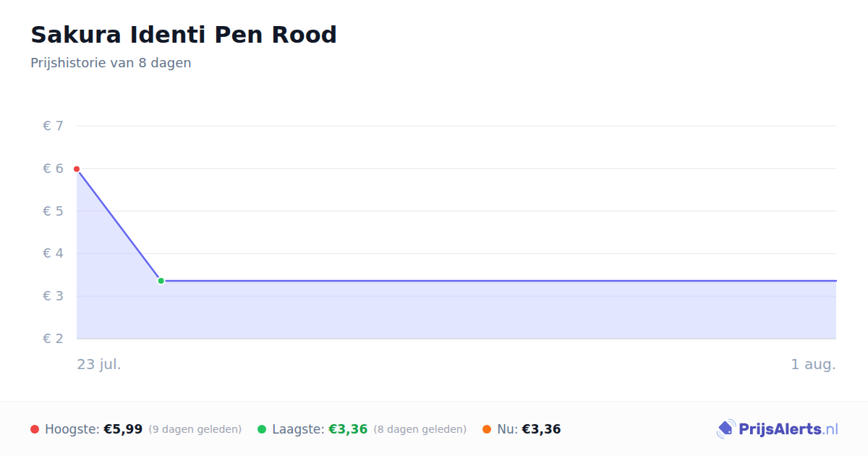868x456 pixels.
Task: Click the orange Nu legend dot
Action: tap(487, 429)
